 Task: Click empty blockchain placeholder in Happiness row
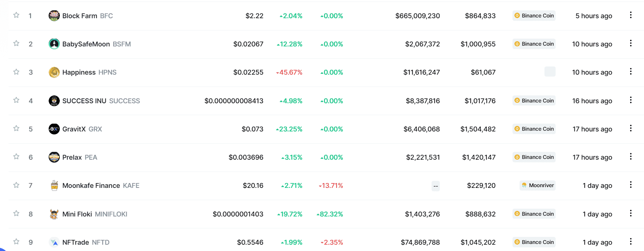click(550, 72)
